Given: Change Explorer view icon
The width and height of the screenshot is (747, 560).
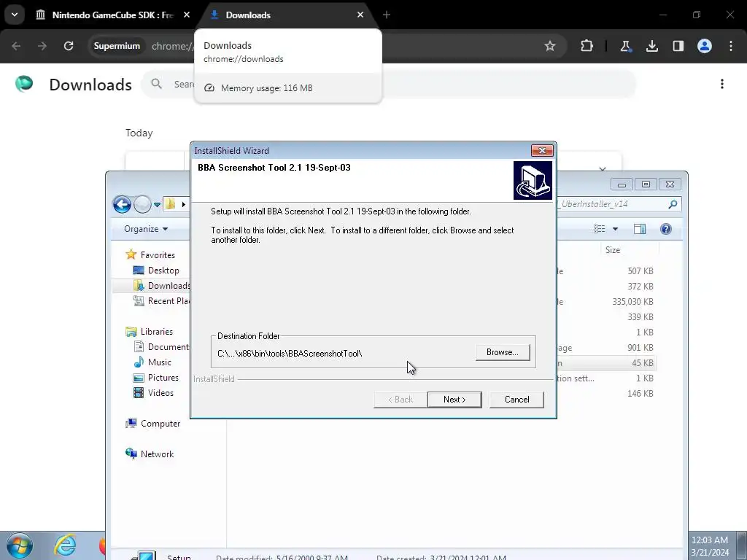Looking at the screenshot, I should [x=600, y=229].
